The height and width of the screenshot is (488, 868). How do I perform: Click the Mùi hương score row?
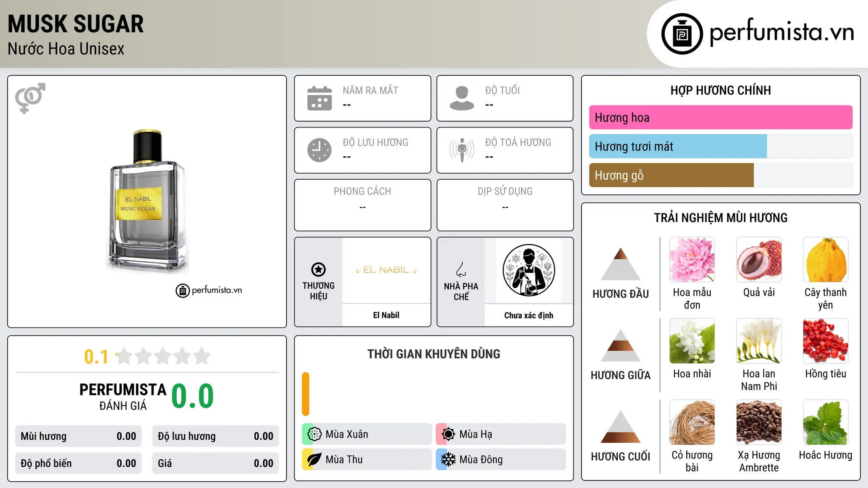[x=78, y=436]
